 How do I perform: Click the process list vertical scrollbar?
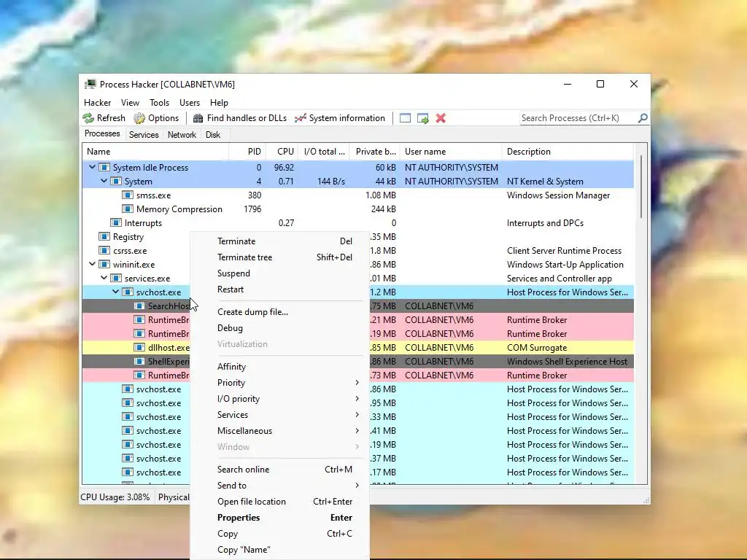(641, 187)
